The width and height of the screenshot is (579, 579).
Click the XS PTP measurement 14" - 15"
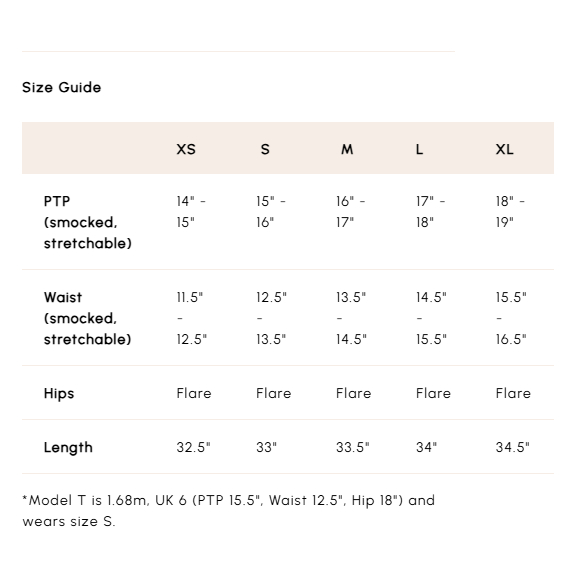191,212
